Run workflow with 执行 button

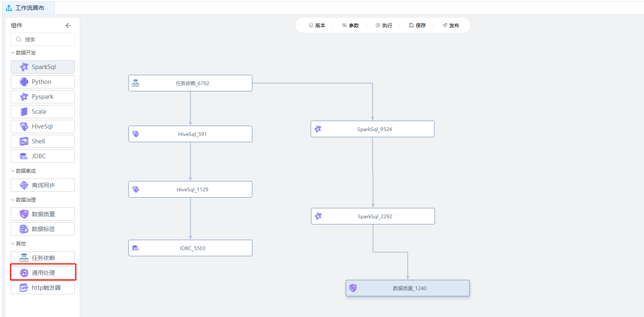384,25
